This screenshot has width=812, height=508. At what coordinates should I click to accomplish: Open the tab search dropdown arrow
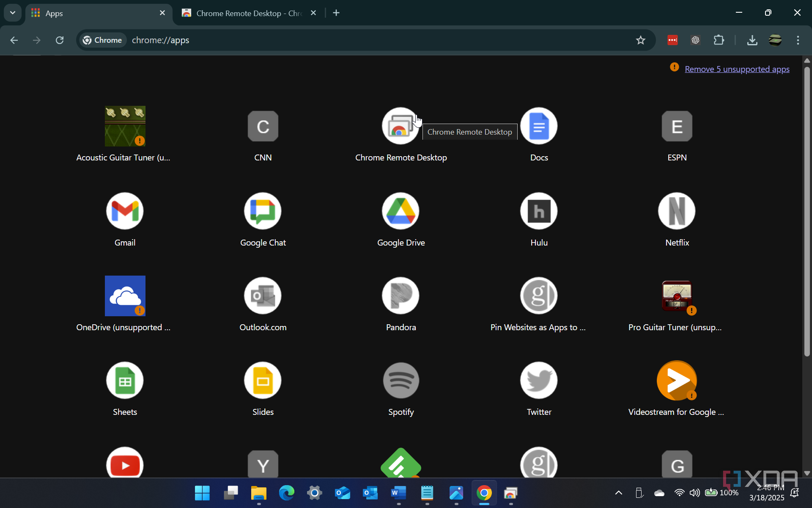coord(13,13)
